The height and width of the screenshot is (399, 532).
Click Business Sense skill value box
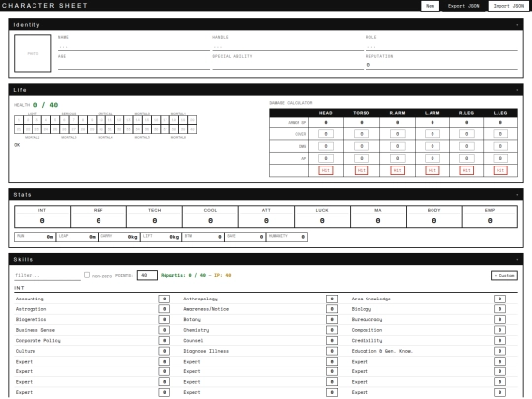pyautogui.click(x=164, y=330)
